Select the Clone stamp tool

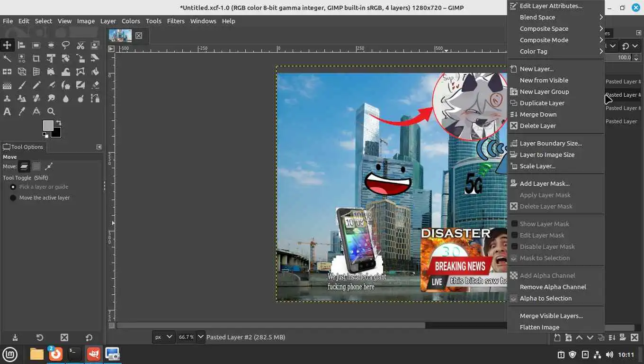coord(7,99)
